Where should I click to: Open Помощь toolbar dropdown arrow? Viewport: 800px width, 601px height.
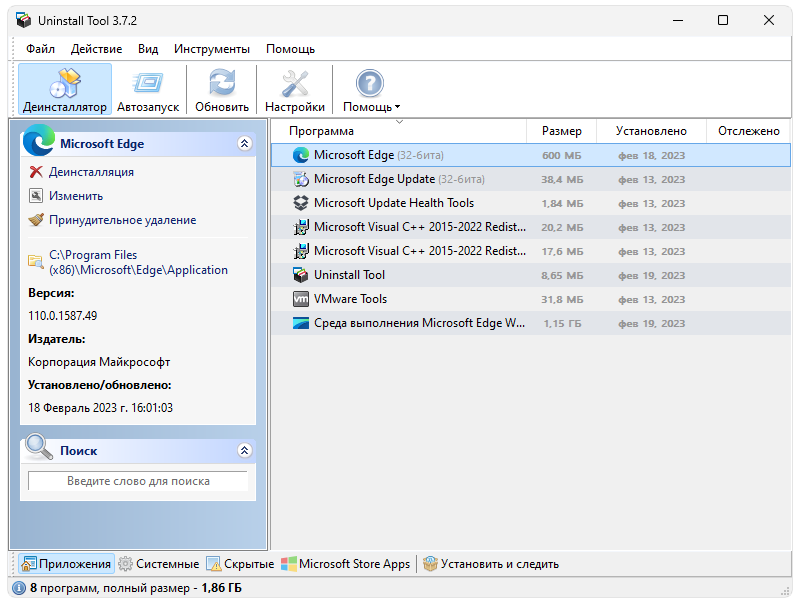tap(397, 107)
